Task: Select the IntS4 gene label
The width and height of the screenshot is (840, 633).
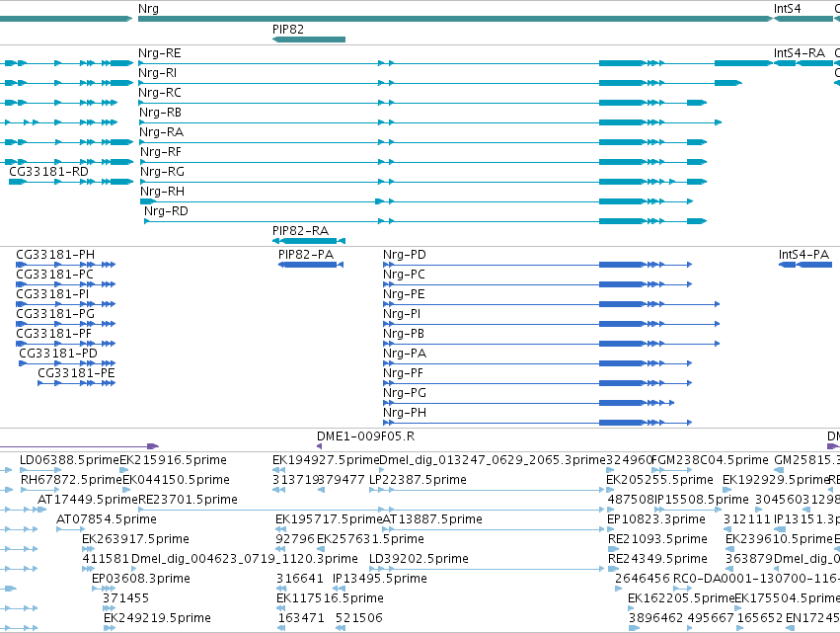Action: click(787, 9)
